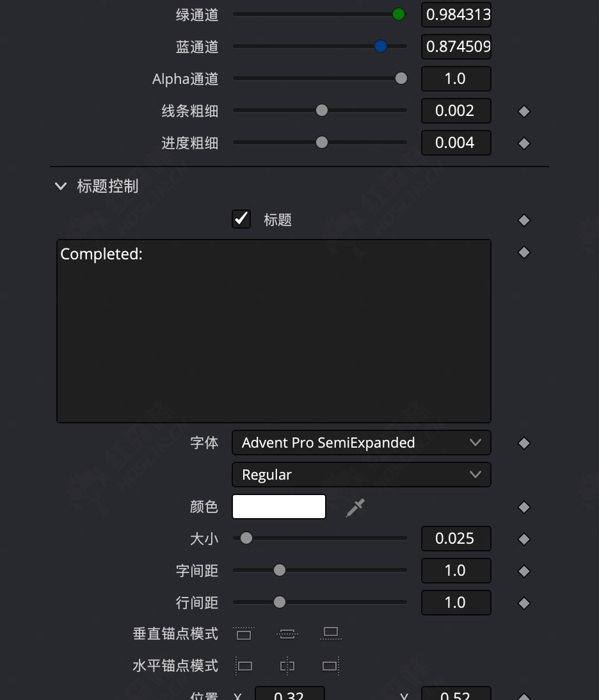
Task: Click the Completed: title text area
Action: pos(274,330)
